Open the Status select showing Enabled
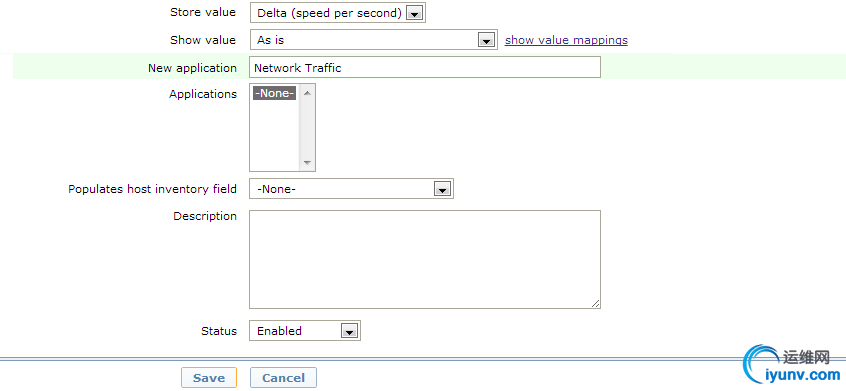 (305, 331)
